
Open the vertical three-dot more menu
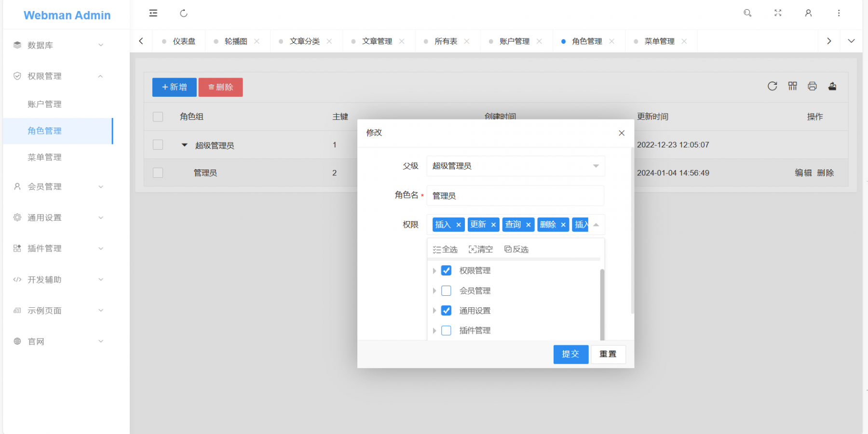839,13
